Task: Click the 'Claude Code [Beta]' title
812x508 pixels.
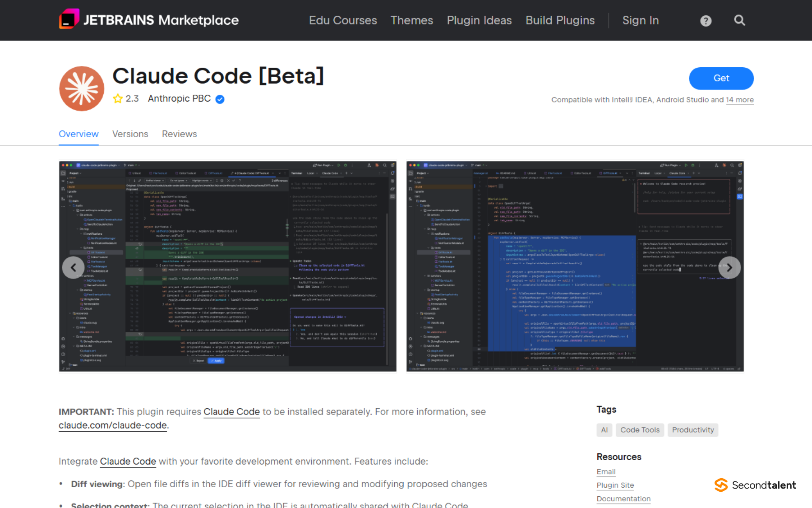Action: 218,76
